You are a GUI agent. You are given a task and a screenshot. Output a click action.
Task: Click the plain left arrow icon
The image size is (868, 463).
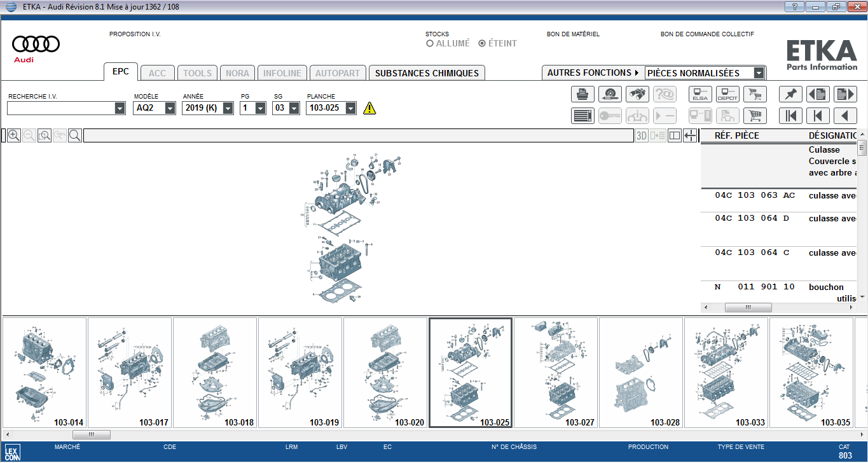pyautogui.click(x=845, y=116)
